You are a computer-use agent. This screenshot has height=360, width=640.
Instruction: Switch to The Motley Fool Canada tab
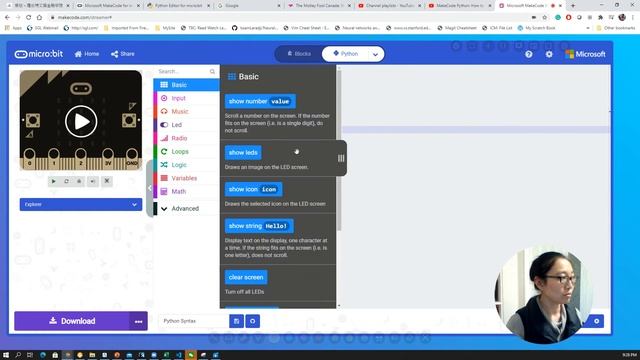click(320, 6)
